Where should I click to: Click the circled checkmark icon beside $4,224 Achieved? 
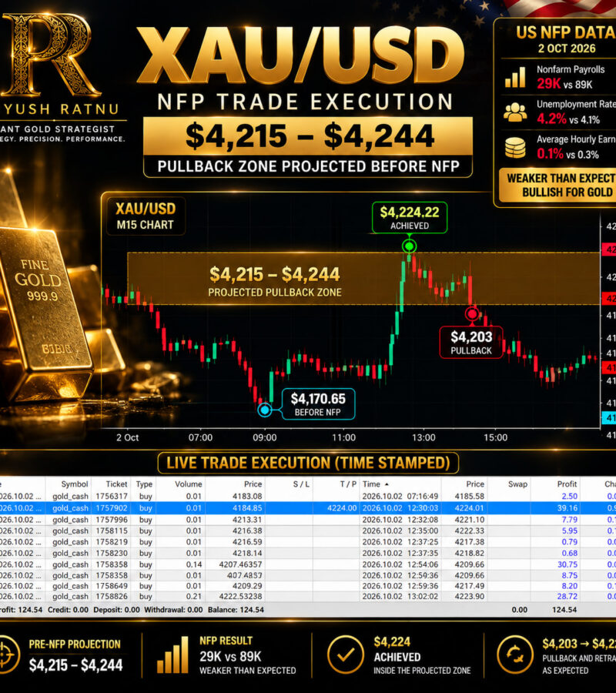pyautogui.click(x=346, y=655)
